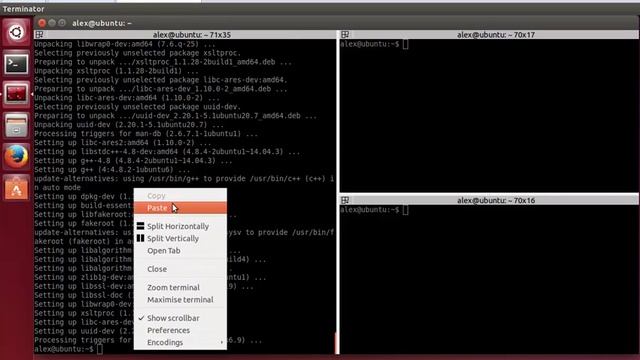The image size is (640, 360).
Task: Select Split Vertically menu entry
Action: click(180, 238)
